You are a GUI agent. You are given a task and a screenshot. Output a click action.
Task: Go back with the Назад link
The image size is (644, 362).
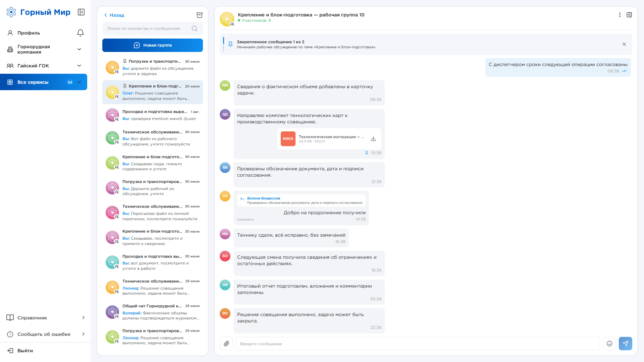(x=114, y=15)
